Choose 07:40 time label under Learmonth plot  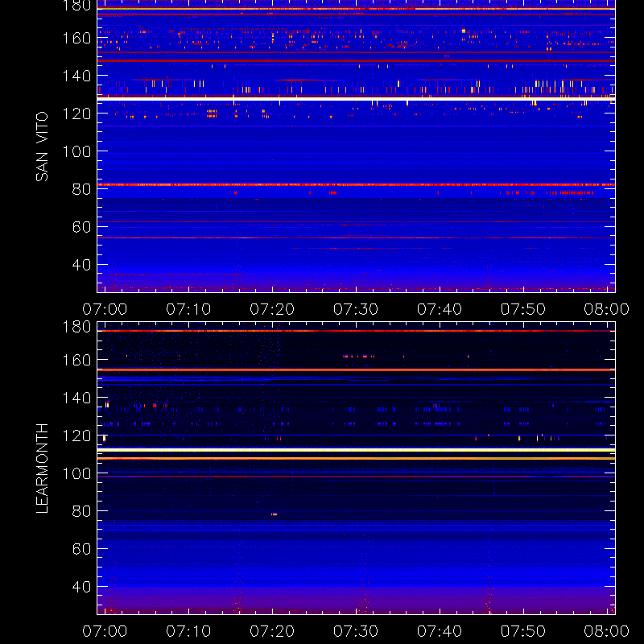click(440, 631)
